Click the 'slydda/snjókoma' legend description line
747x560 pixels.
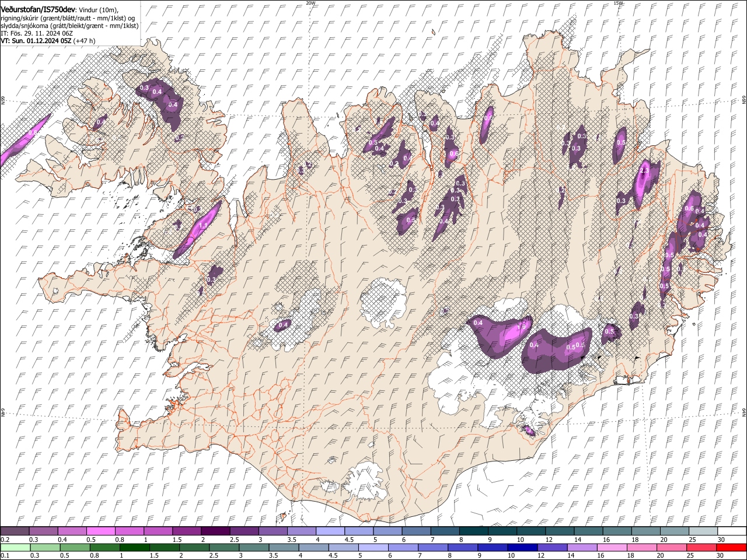70,26
